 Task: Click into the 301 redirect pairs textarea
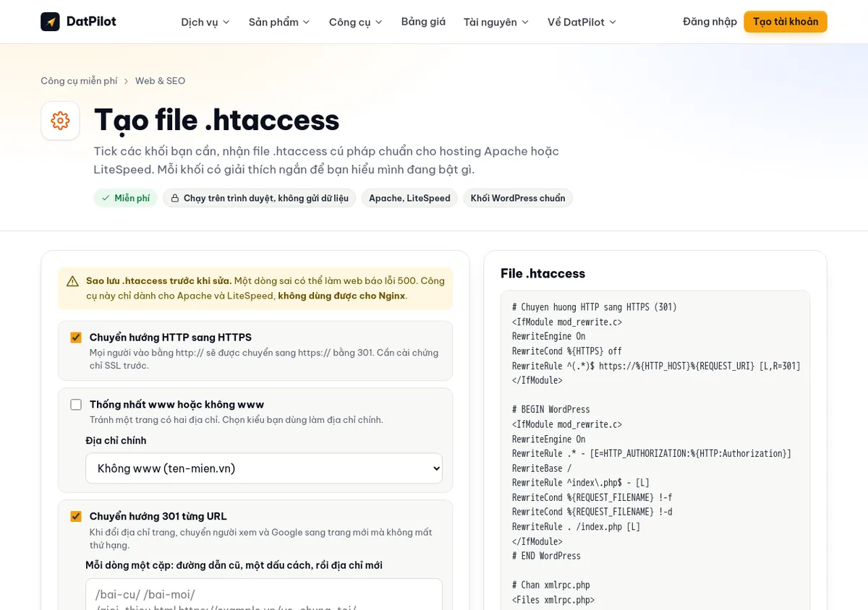pyautogui.click(x=264, y=594)
